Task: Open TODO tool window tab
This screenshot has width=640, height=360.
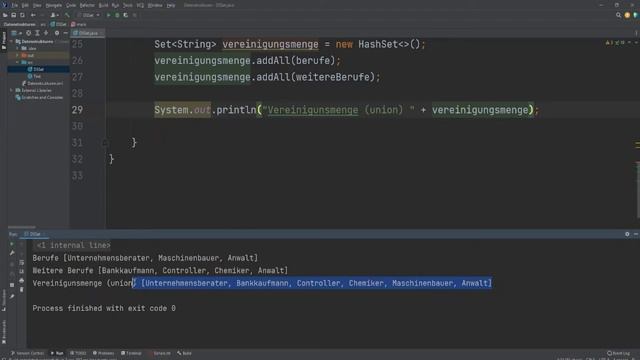Action: [78, 353]
